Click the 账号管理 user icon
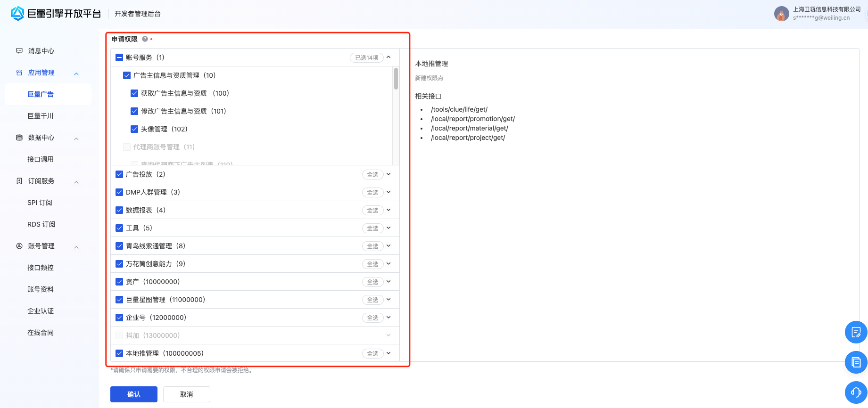868x408 pixels. click(x=19, y=246)
